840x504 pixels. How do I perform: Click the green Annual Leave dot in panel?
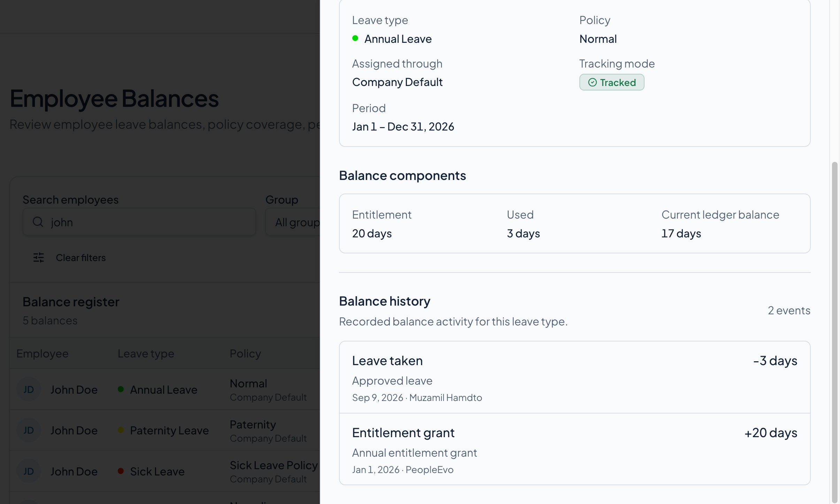355,38
